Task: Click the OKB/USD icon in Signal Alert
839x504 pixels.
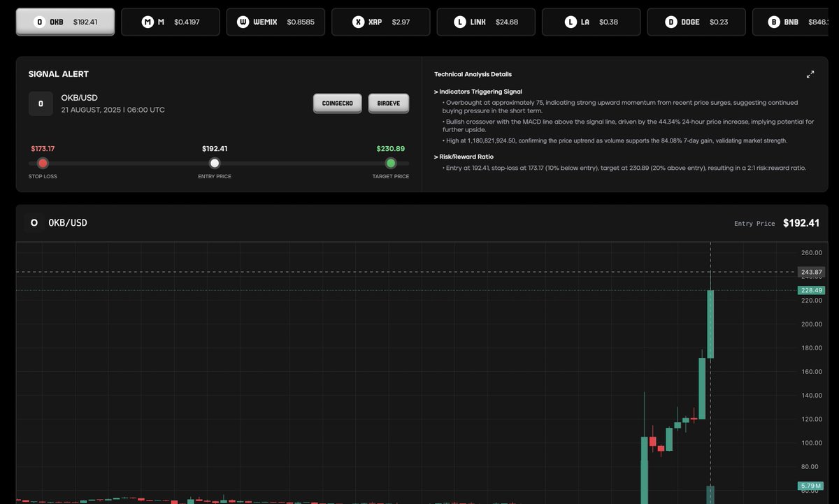Action: [41, 103]
